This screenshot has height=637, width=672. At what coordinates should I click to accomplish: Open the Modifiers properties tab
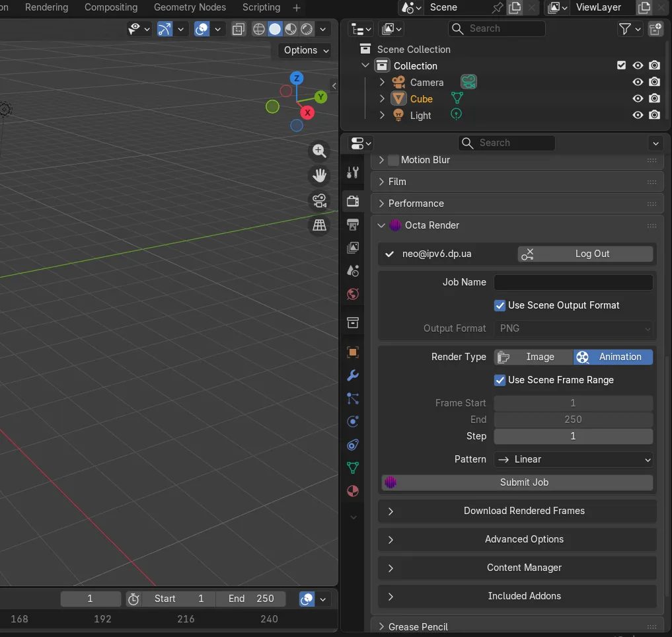click(x=353, y=375)
